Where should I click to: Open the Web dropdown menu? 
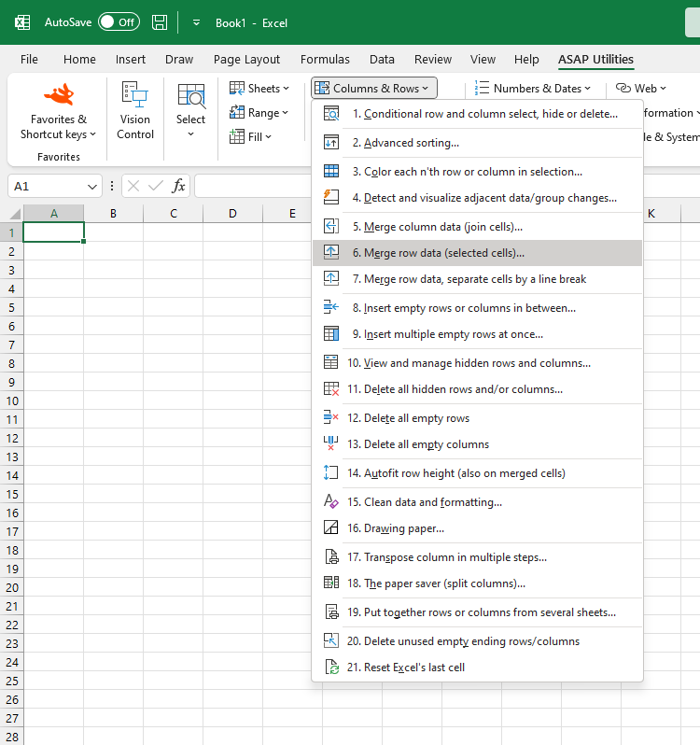pyautogui.click(x=640, y=89)
